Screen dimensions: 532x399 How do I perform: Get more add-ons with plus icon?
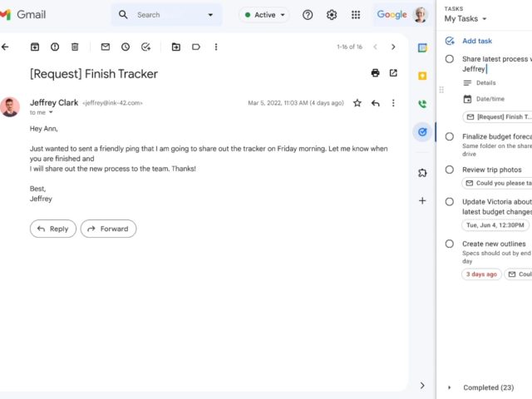click(422, 200)
